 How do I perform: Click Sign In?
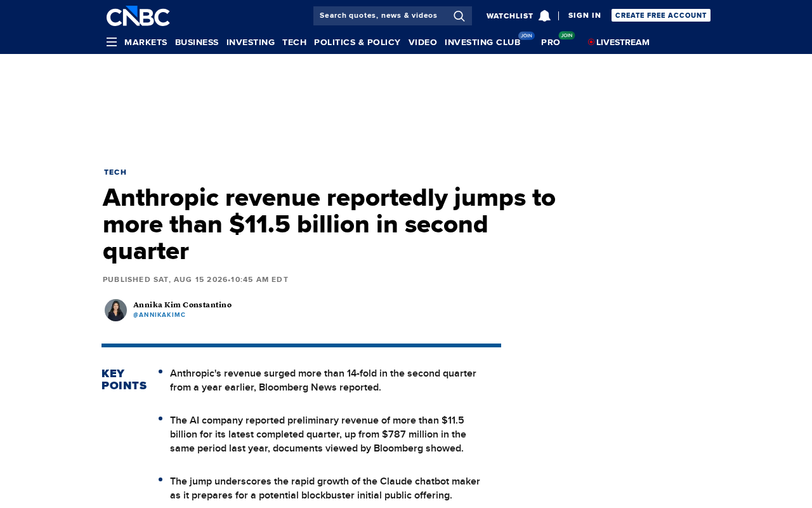coord(584,15)
